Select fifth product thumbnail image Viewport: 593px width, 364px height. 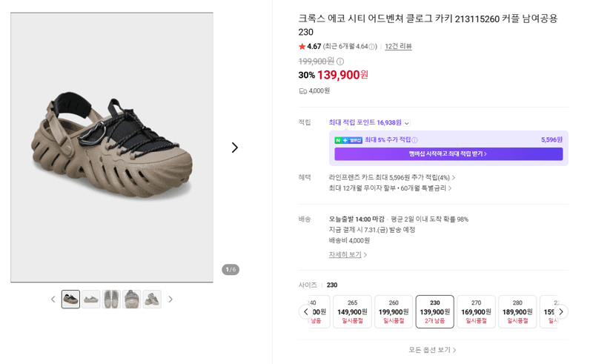tap(153, 300)
